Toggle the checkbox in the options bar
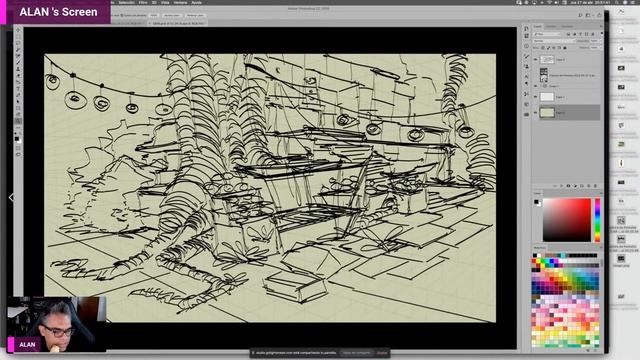 tap(122, 15)
